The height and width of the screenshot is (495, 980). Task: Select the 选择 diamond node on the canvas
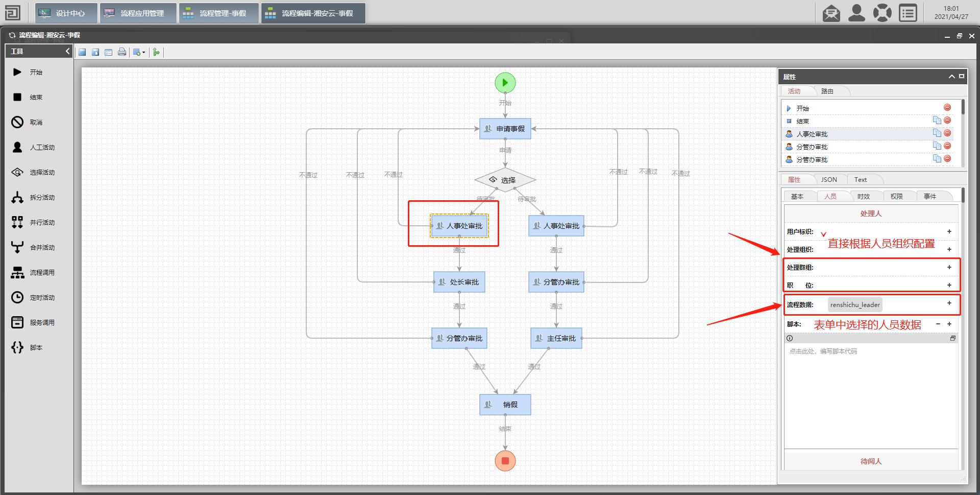505,180
